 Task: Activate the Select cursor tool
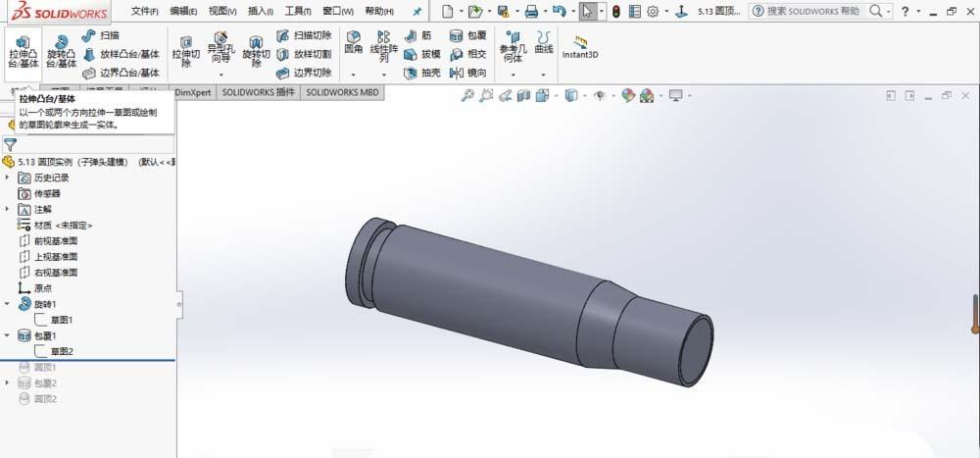point(586,11)
